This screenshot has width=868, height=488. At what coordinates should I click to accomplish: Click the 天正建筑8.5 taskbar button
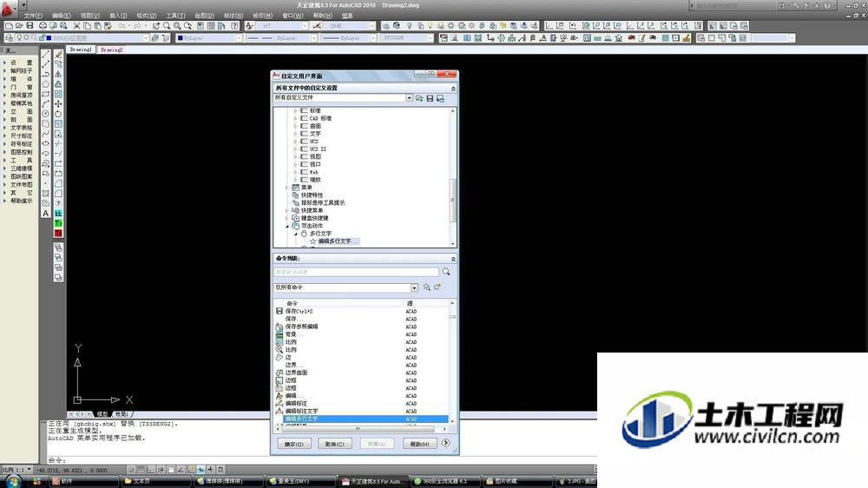click(x=373, y=481)
